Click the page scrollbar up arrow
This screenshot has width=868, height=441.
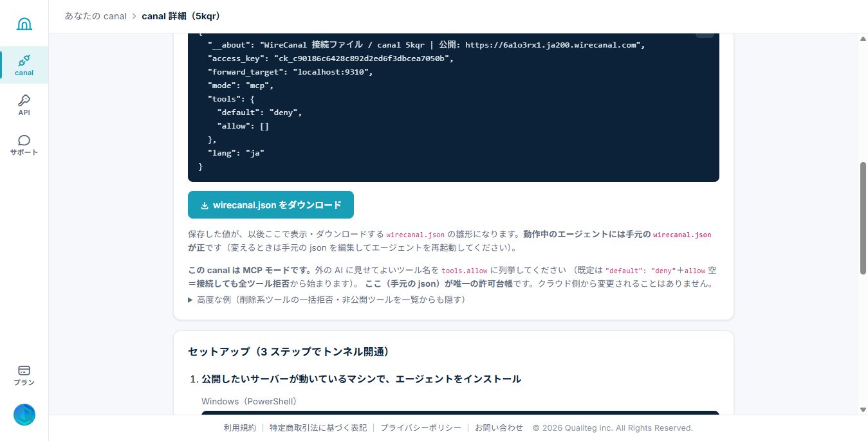click(x=863, y=39)
